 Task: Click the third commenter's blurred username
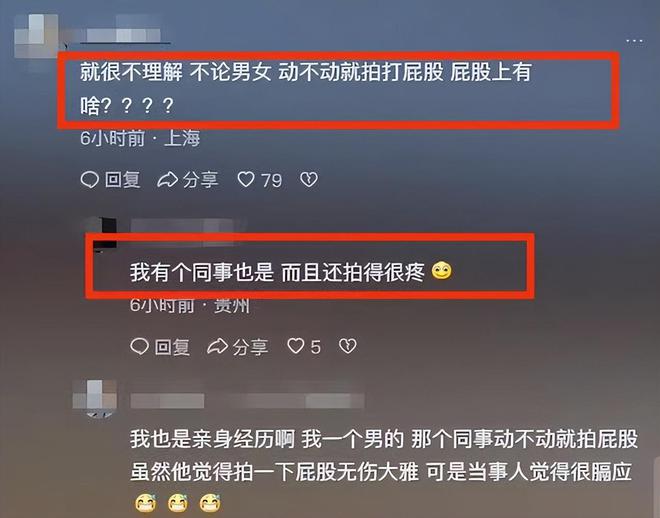(x=247, y=401)
